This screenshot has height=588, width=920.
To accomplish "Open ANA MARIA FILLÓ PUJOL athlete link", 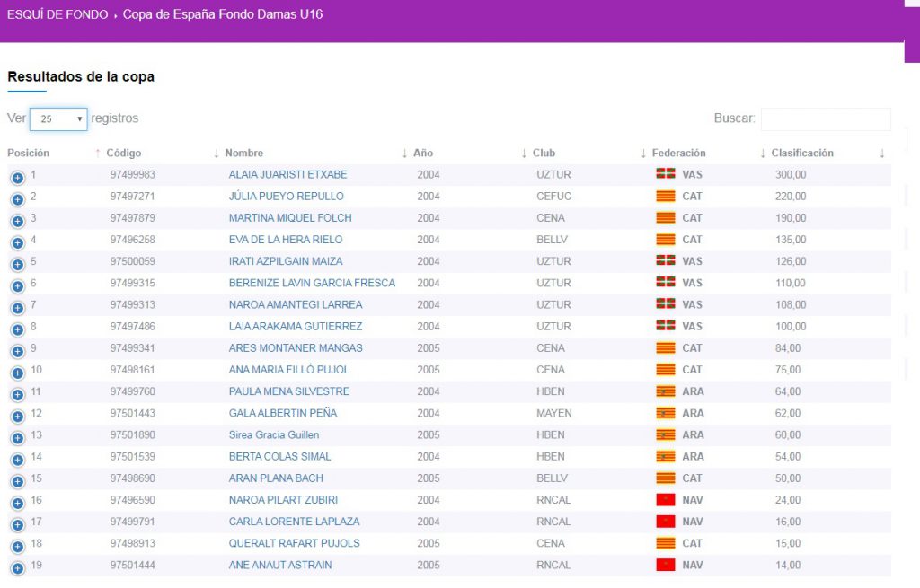I will point(289,369).
